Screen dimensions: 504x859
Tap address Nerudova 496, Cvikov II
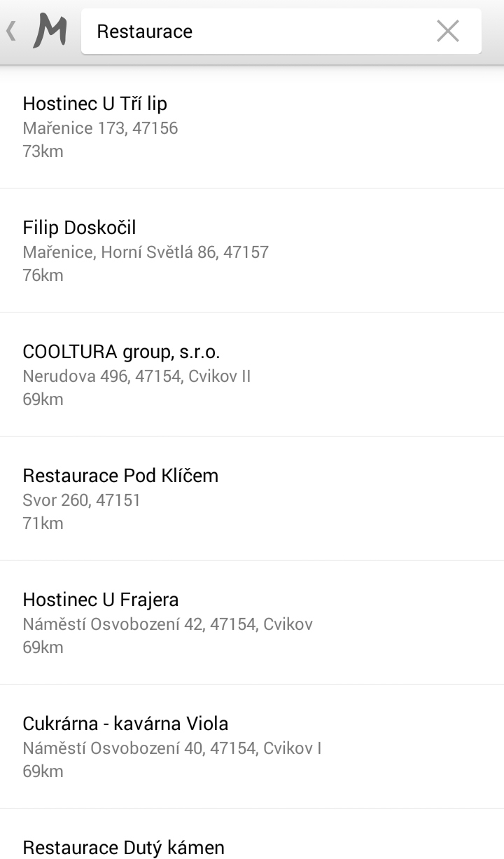[136, 376]
